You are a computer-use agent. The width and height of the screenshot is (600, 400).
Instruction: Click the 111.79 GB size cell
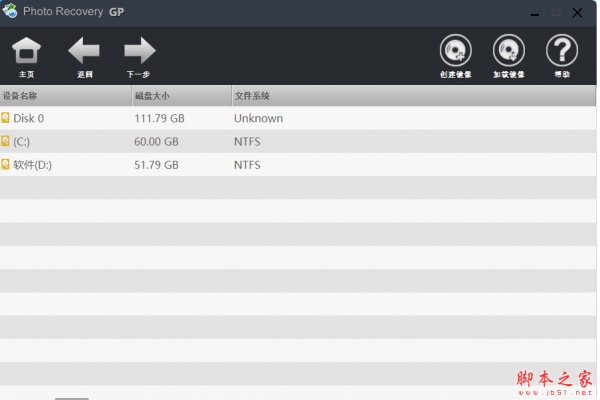click(159, 118)
